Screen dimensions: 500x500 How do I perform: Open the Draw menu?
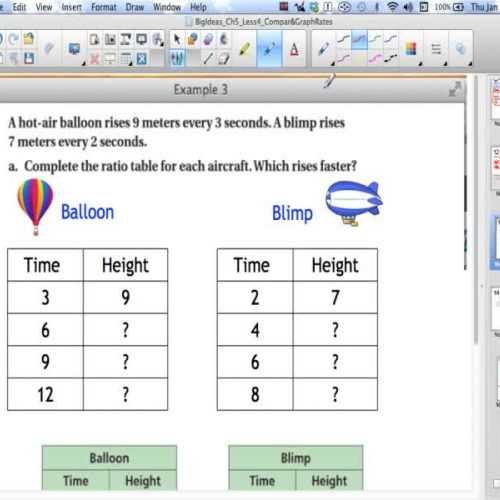click(135, 7)
